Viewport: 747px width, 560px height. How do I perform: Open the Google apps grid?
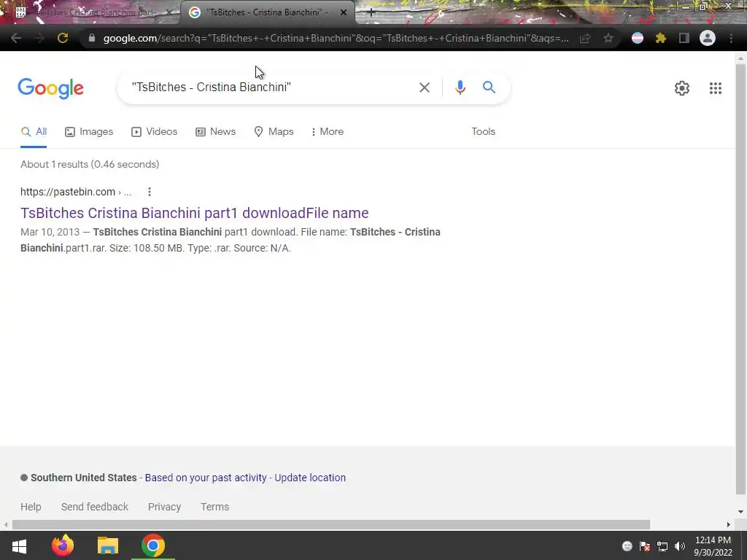coord(716,88)
